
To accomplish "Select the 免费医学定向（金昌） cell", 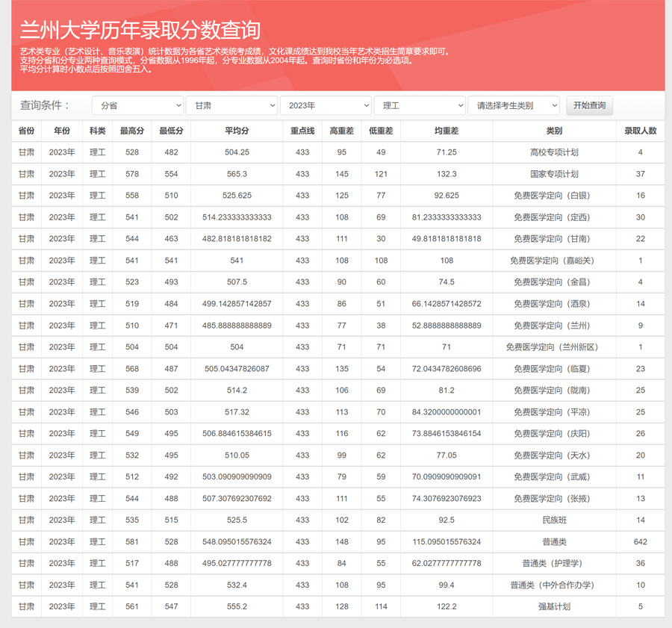I will pyautogui.click(x=555, y=282).
